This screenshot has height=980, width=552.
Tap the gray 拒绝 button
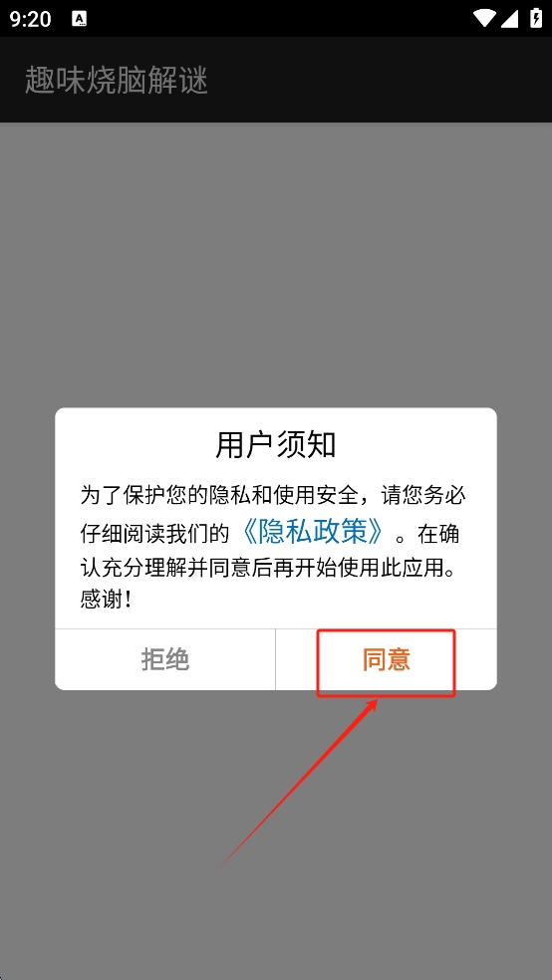tap(165, 660)
